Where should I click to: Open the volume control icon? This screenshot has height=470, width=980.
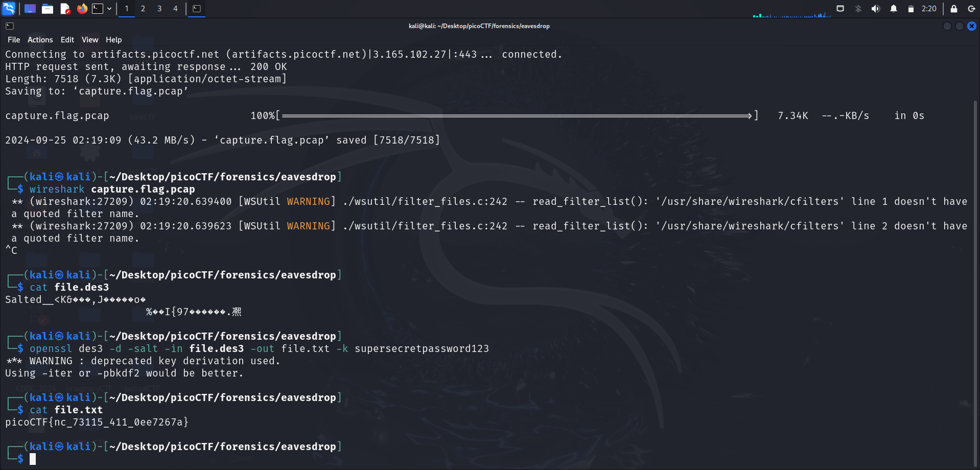click(x=875, y=9)
